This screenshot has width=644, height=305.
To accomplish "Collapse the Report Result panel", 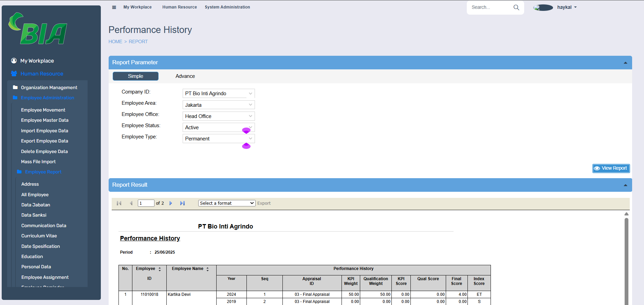I will (625, 185).
